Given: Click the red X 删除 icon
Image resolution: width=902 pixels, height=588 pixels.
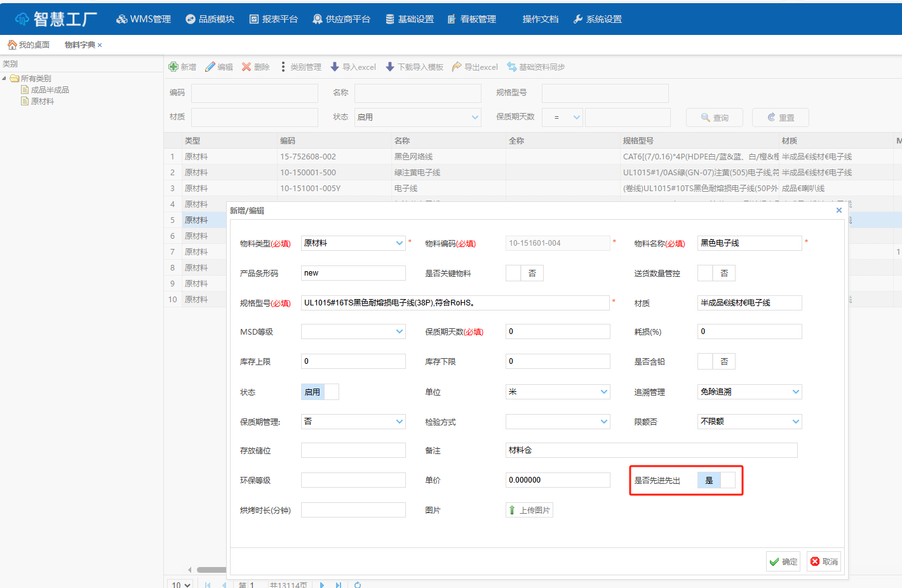Looking at the screenshot, I should [x=246, y=67].
